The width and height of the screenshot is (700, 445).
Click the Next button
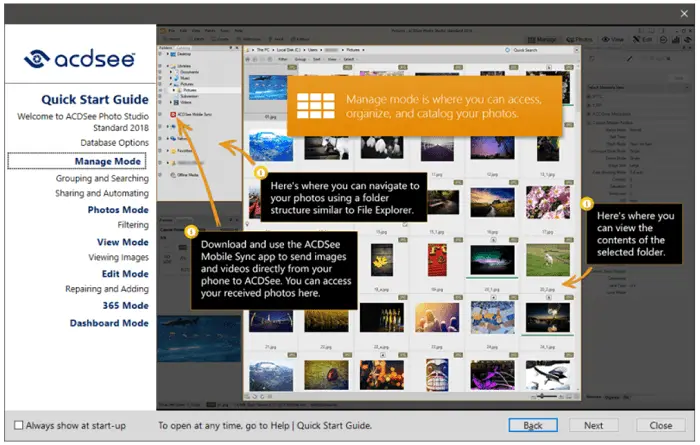point(593,425)
